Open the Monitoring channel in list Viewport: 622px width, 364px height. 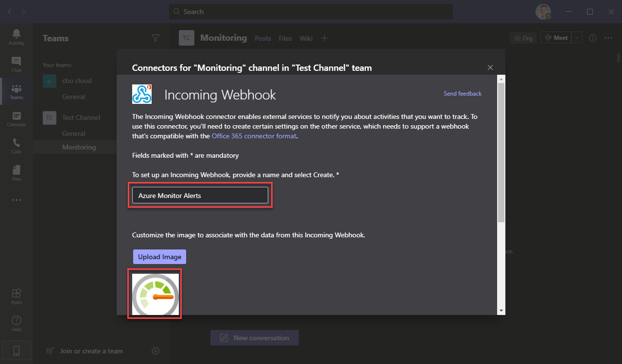click(x=79, y=147)
